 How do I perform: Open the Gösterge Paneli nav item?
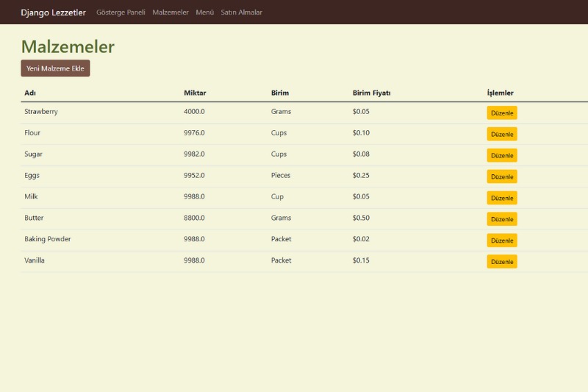121,13
